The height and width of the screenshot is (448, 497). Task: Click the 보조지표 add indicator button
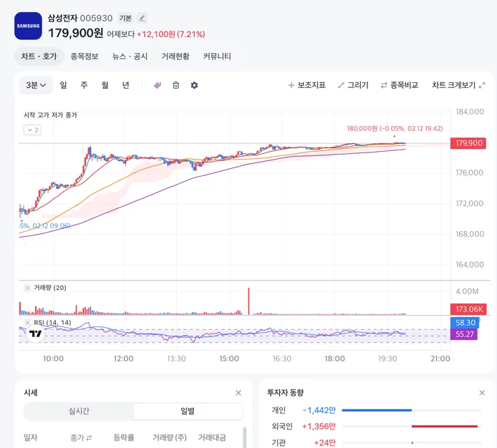(x=307, y=85)
